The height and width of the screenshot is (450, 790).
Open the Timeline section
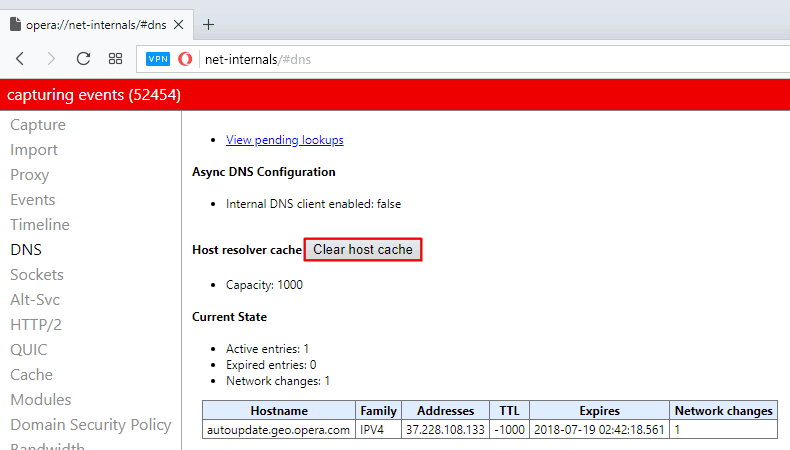click(40, 225)
